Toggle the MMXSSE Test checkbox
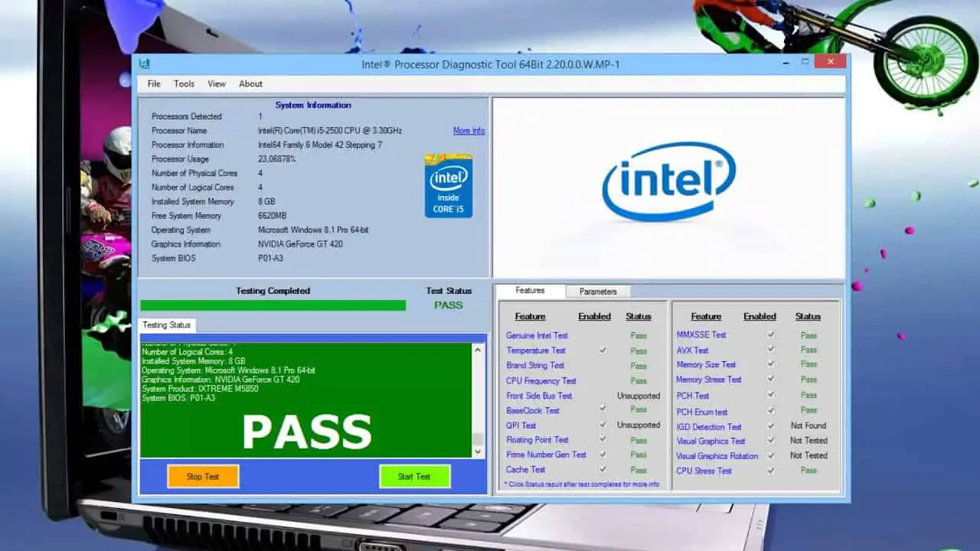 771,334
